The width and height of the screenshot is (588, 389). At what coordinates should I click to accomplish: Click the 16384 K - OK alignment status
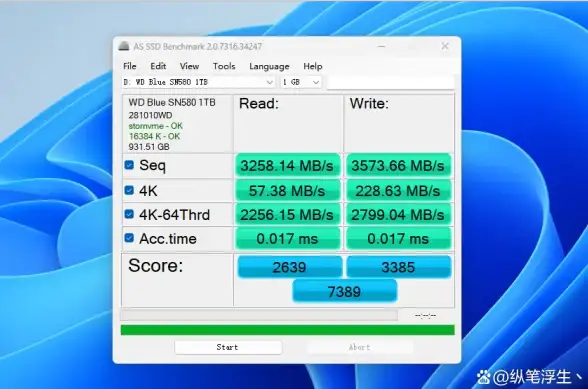pos(154,136)
